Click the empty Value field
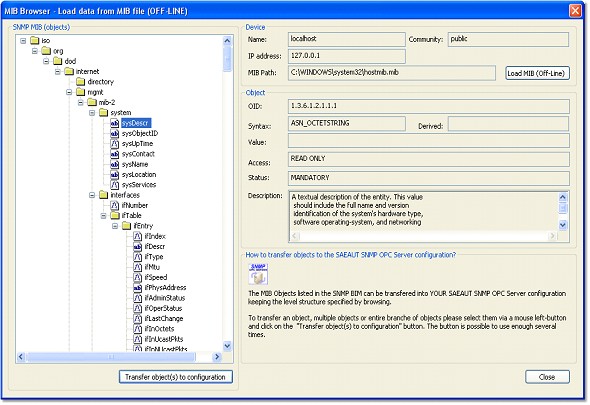Screen dimensions: 590x405 tap(429, 141)
